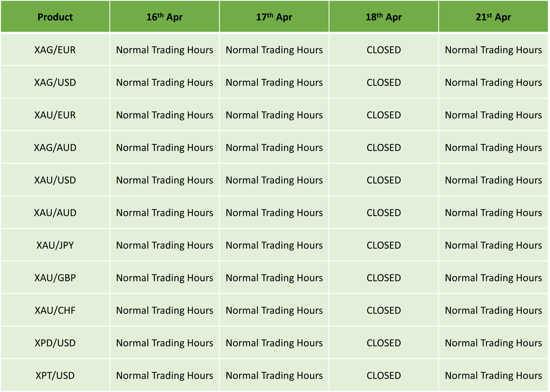Select the XAU/JPY product cell
This screenshot has height=392, width=550.
(55, 245)
